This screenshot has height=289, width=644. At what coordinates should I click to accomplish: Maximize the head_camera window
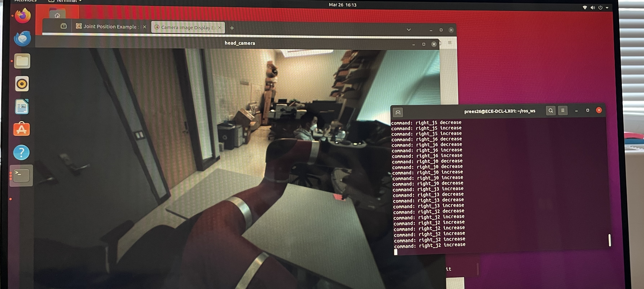point(424,44)
